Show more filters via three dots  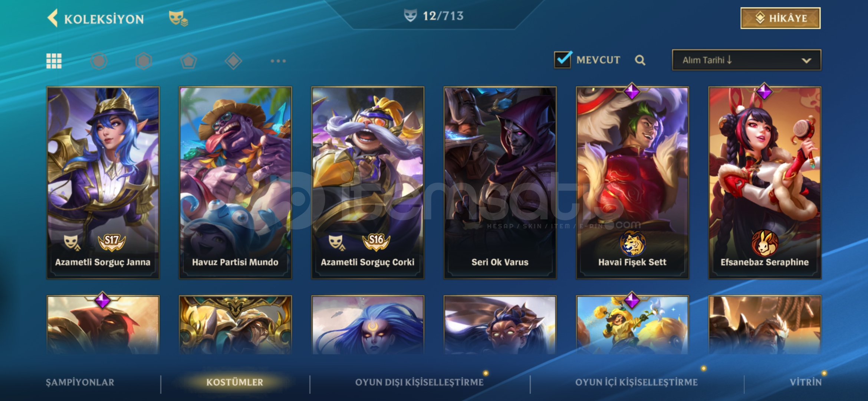point(278,61)
